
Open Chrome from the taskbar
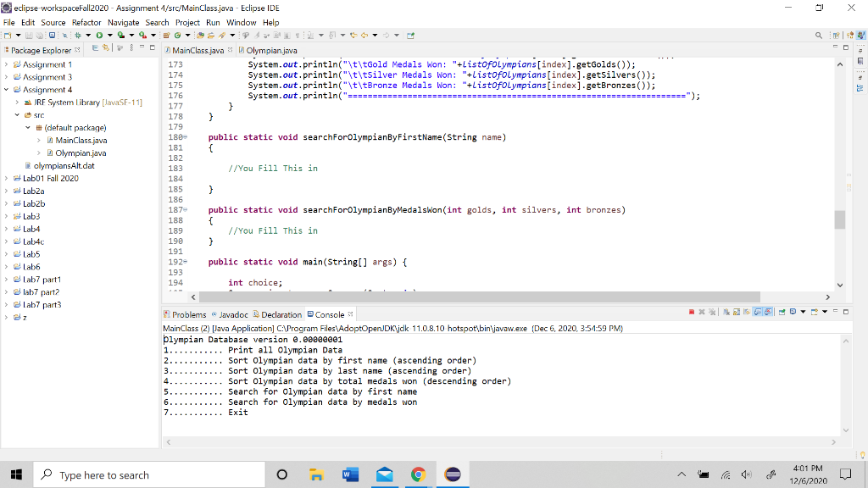[418, 474]
